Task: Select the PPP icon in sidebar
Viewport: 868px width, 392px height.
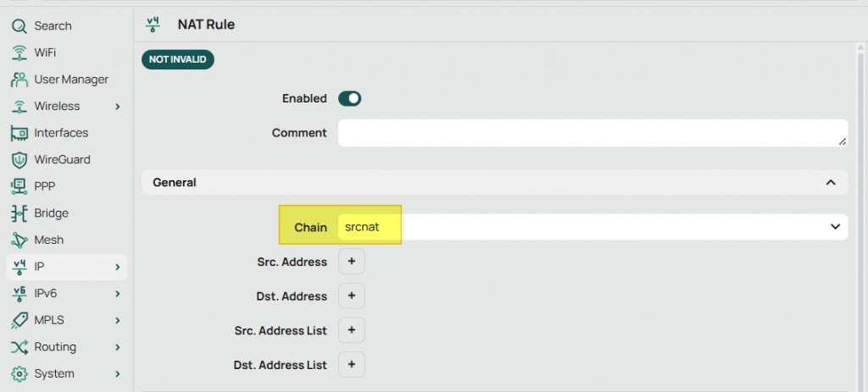Action: [x=19, y=186]
